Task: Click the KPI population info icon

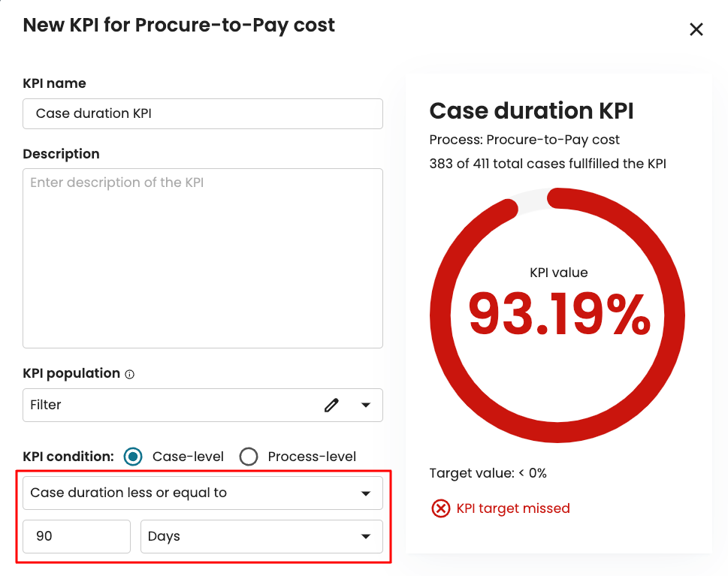Action: [129, 374]
